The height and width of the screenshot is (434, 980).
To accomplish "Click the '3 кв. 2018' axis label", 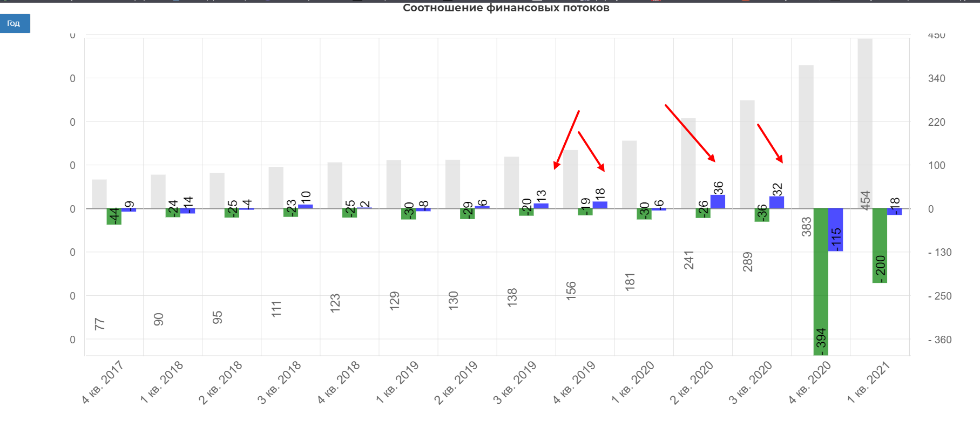I will point(279,382).
